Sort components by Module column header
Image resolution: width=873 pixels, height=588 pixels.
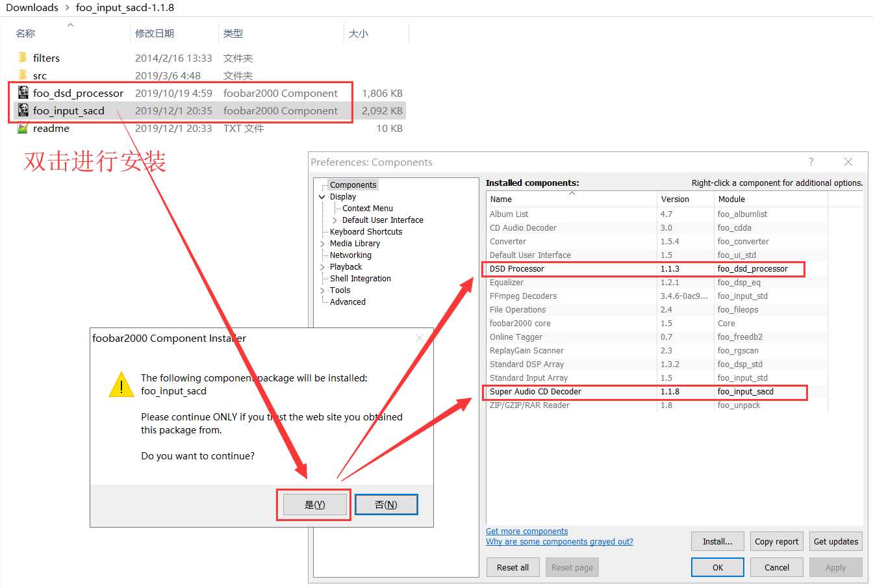coord(771,199)
